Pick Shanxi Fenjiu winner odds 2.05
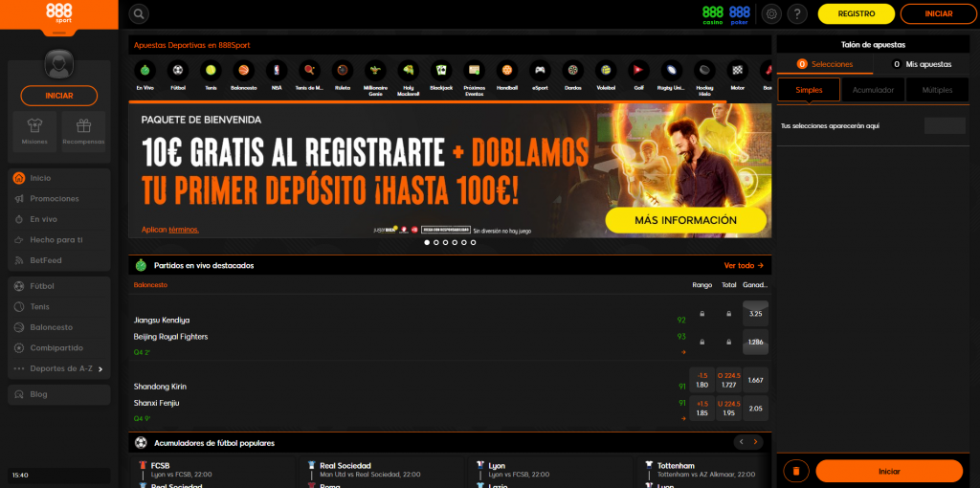This screenshot has width=980, height=488. [x=756, y=409]
